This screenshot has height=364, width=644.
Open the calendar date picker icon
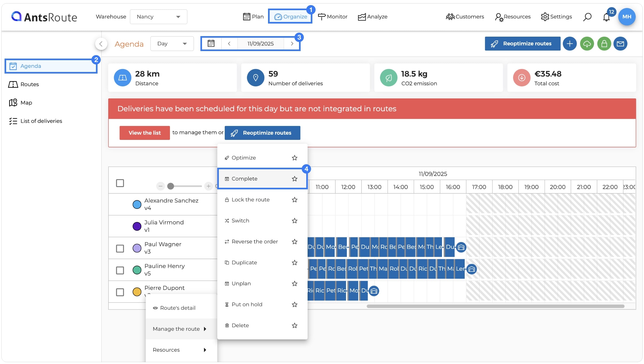(211, 43)
